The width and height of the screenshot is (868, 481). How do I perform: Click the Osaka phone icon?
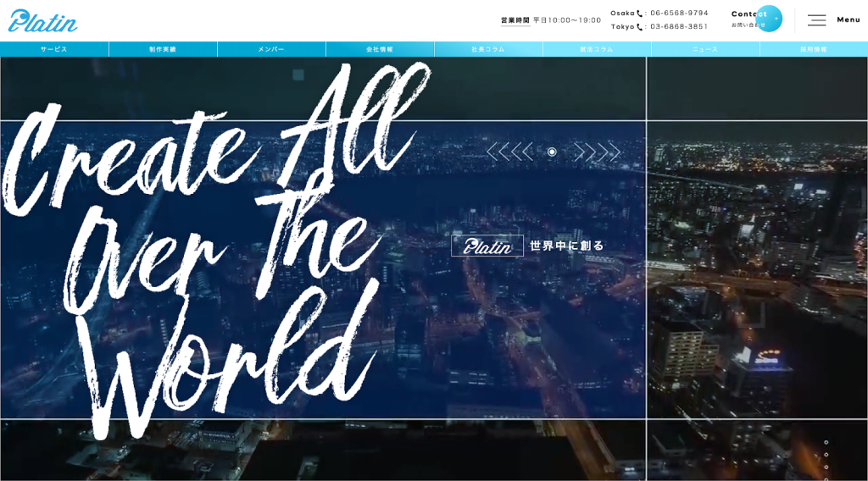(640, 14)
